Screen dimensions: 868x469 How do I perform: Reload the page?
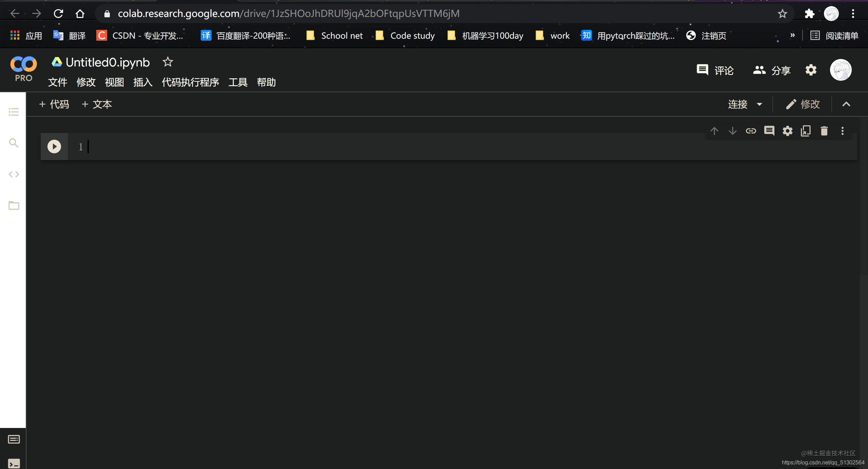click(58, 14)
